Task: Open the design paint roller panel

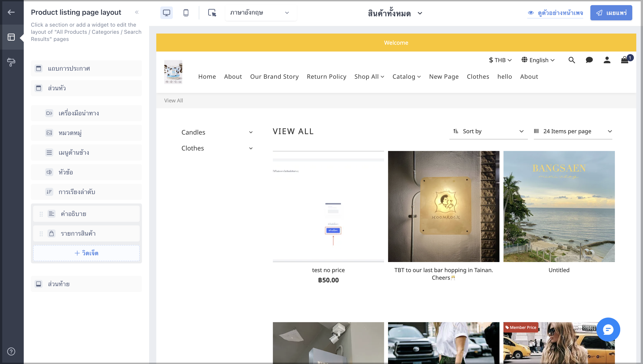Action: tap(11, 62)
